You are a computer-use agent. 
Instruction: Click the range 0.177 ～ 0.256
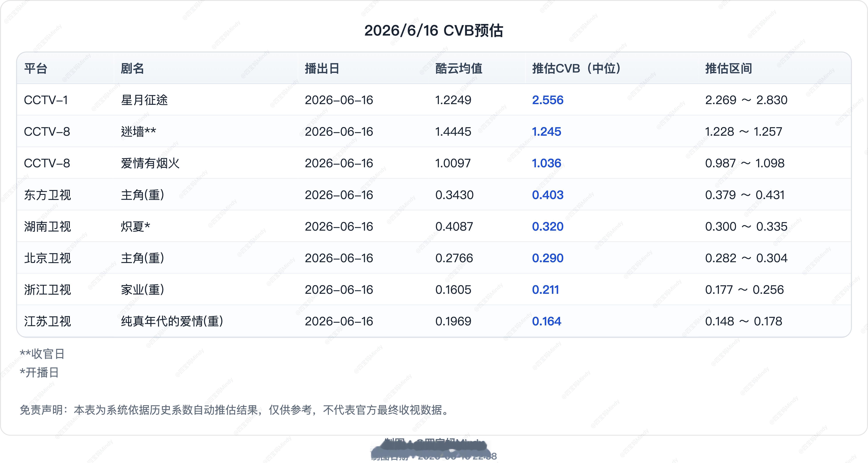[745, 290]
